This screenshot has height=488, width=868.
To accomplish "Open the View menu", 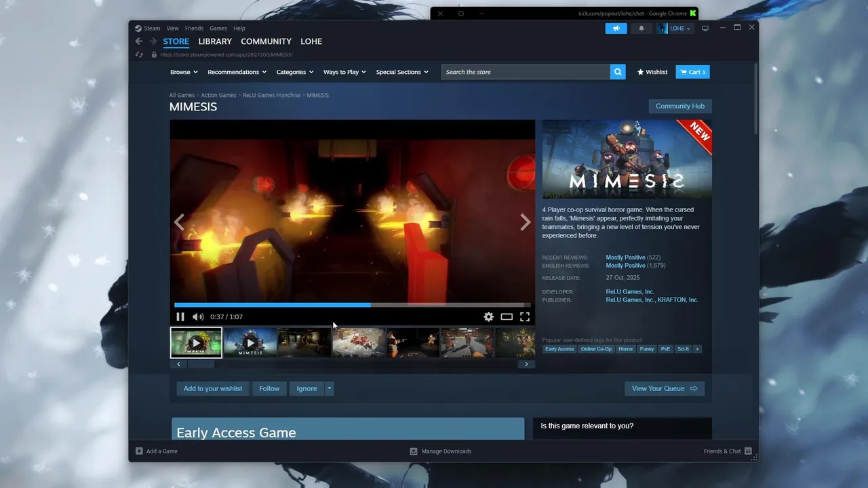I will [173, 28].
